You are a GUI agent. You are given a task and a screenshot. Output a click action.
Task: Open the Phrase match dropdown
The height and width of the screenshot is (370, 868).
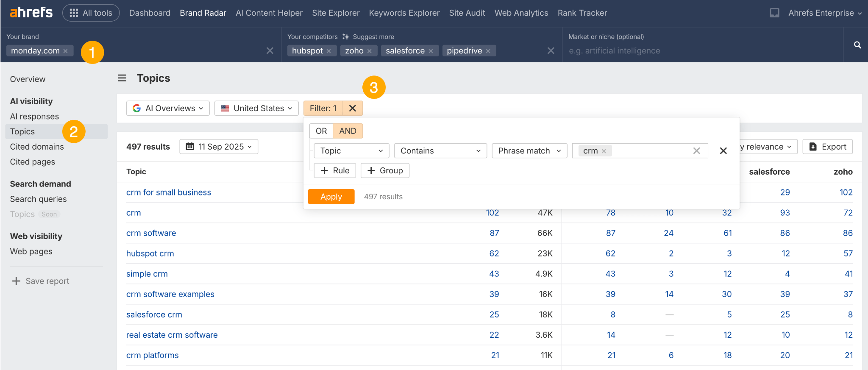(529, 151)
